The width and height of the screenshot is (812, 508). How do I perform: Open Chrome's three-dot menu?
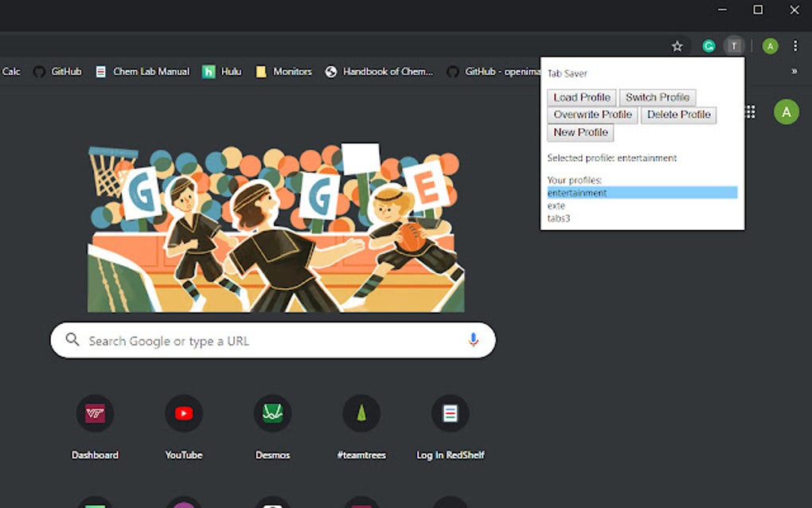795,46
